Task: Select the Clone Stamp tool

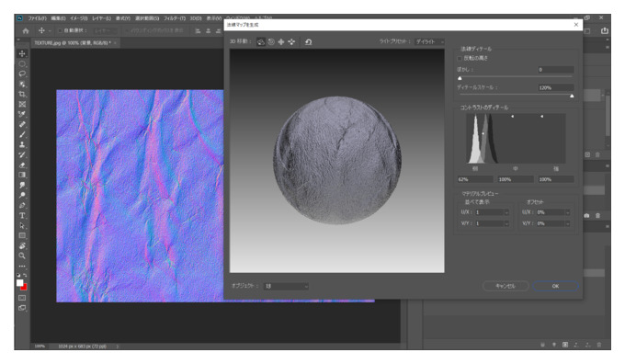Action: click(x=22, y=144)
